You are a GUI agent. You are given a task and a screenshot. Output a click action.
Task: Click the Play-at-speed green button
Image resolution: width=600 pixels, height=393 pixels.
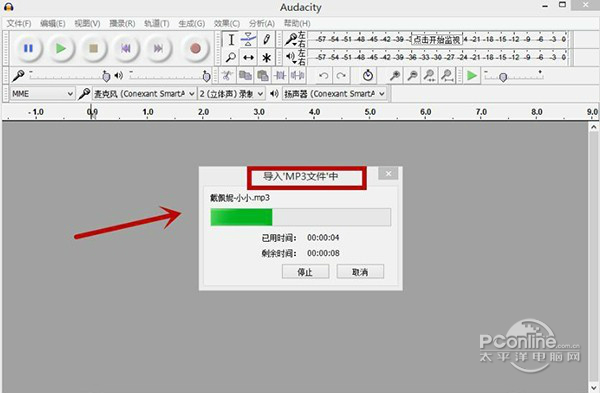tap(472, 75)
